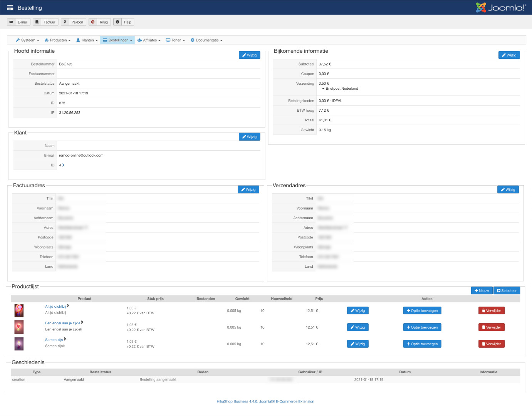Open the Producten dropdown menu

pos(57,40)
